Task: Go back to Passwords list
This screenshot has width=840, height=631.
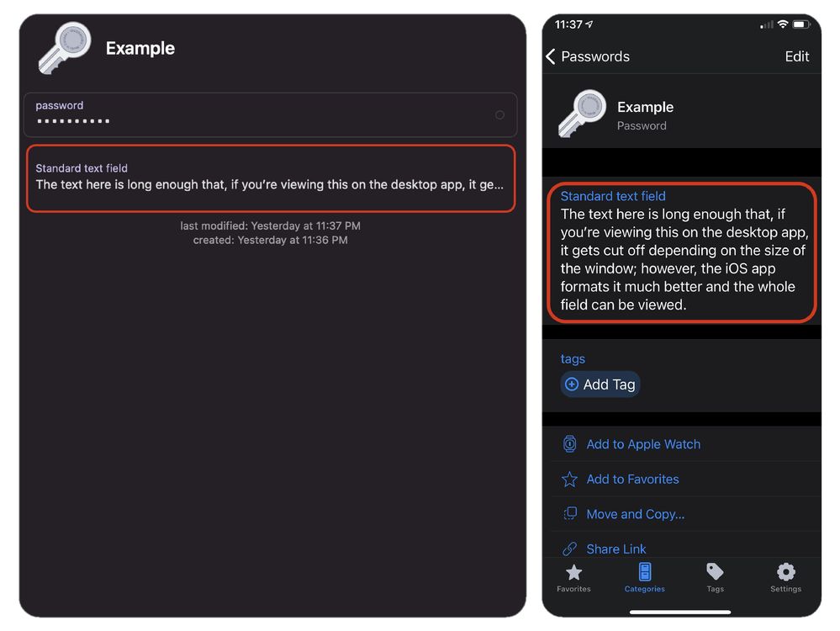Action: (588, 56)
